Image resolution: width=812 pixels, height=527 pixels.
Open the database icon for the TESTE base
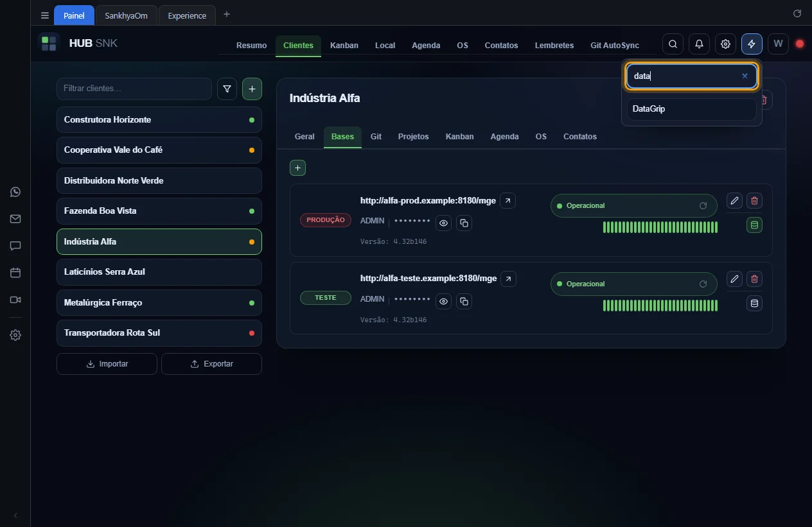tap(754, 304)
